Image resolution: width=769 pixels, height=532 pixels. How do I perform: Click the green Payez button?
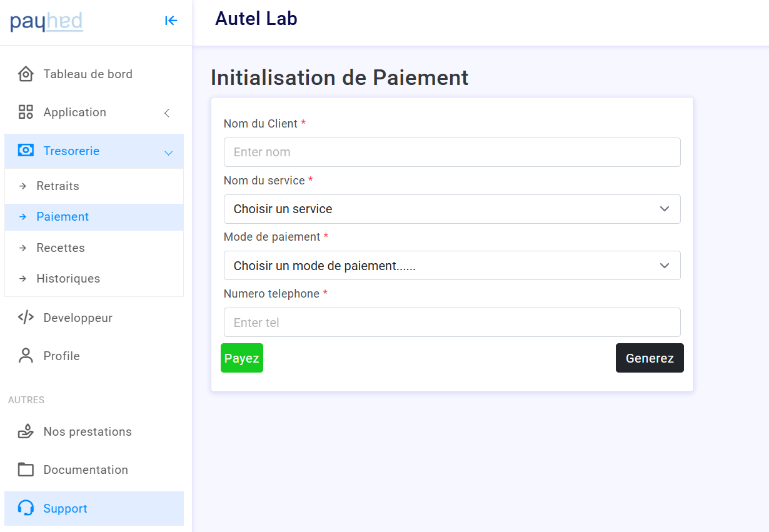241,358
